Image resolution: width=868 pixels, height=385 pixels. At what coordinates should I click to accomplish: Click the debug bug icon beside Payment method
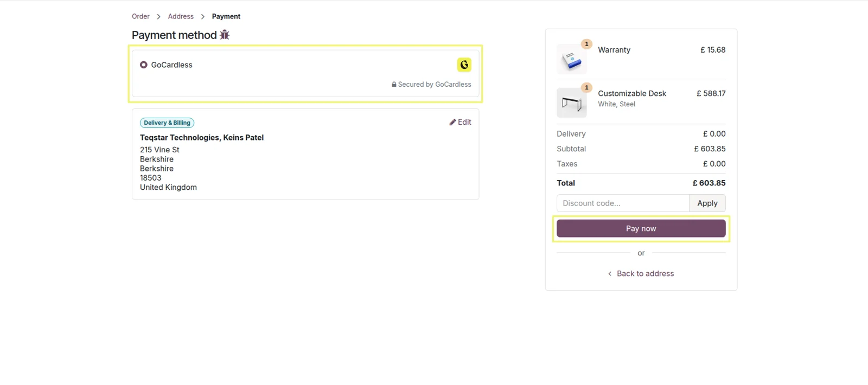coord(225,35)
